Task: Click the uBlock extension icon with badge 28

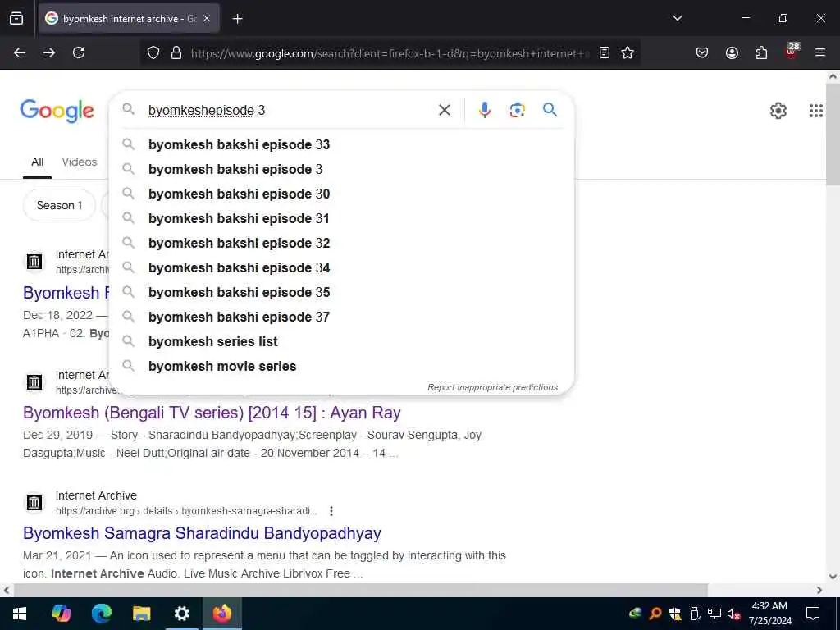Action: (x=792, y=52)
